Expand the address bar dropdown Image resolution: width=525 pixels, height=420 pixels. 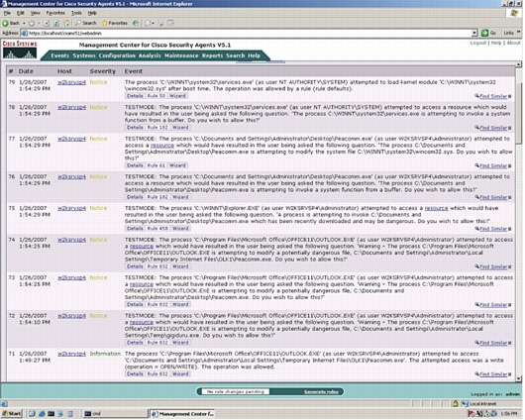474,33
